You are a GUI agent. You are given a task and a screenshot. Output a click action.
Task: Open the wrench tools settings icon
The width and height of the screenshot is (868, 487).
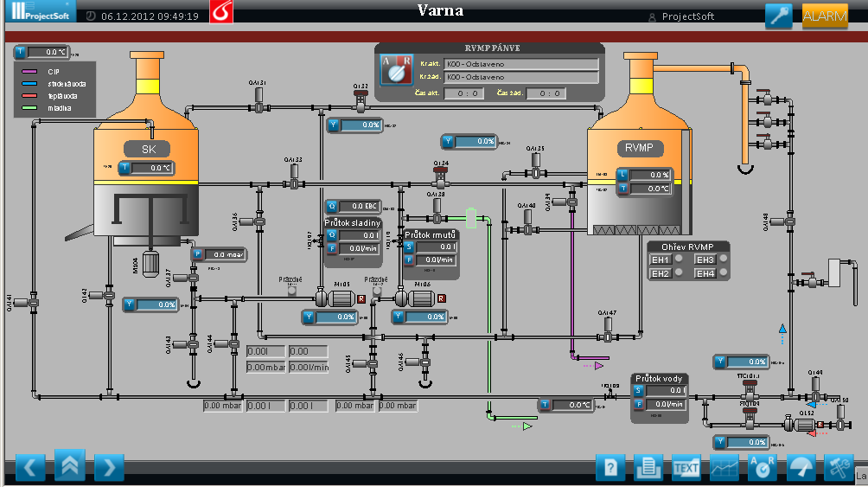(x=839, y=468)
